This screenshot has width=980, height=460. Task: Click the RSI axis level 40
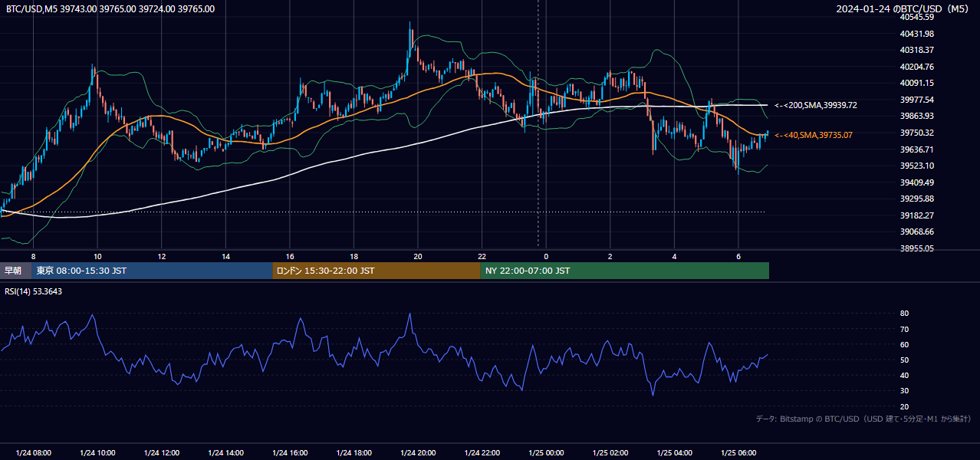[904, 375]
